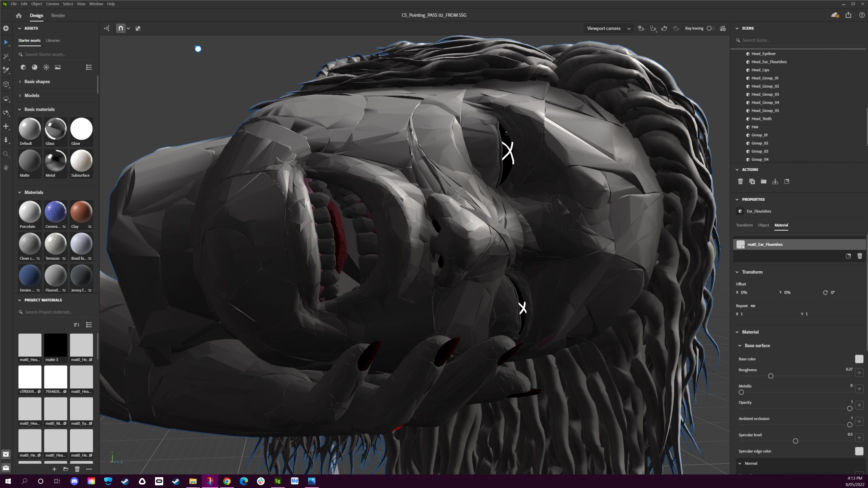Click the Roughness slider handle
Screen dimensions: 868x488
771,376
